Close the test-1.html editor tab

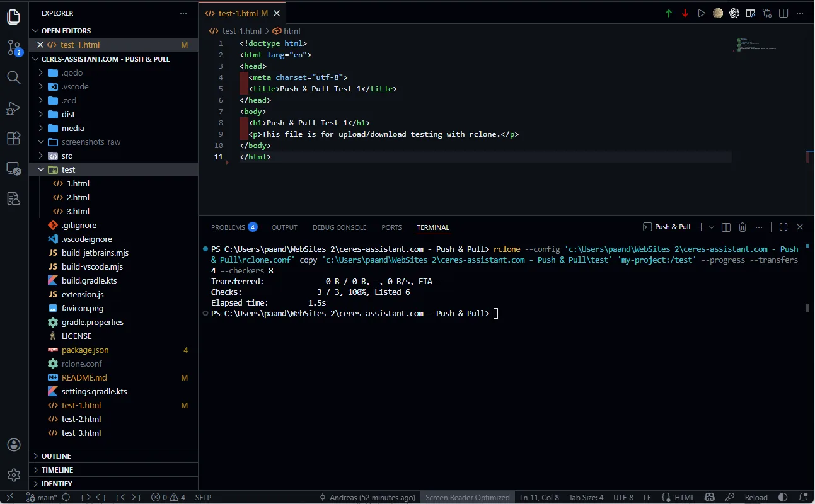pyautogui.click(x=277, y=13)
